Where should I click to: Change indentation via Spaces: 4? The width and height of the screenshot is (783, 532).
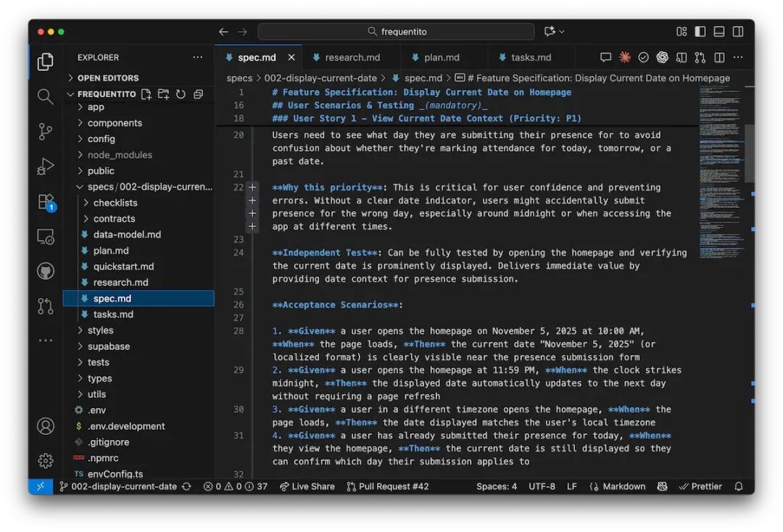(x=497, y=486)
